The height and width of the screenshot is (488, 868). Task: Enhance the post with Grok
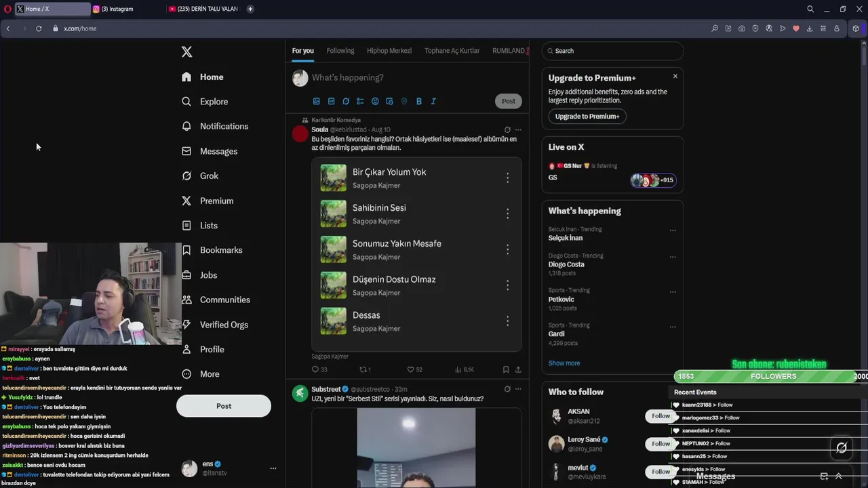(x=346, y=101)
